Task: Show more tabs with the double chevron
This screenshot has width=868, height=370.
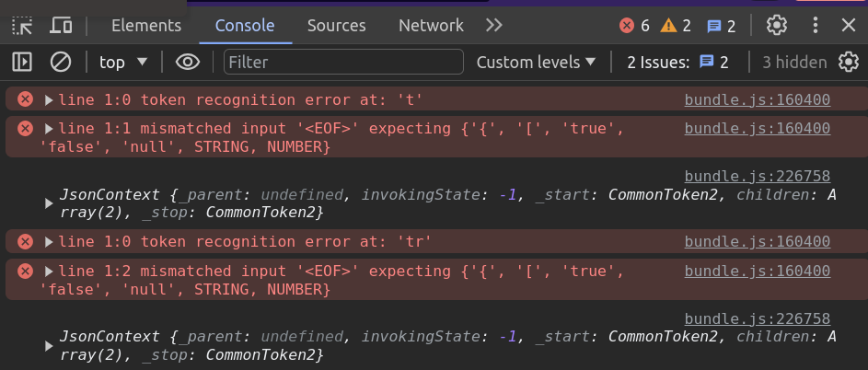Action: click(x=493, y=26)
